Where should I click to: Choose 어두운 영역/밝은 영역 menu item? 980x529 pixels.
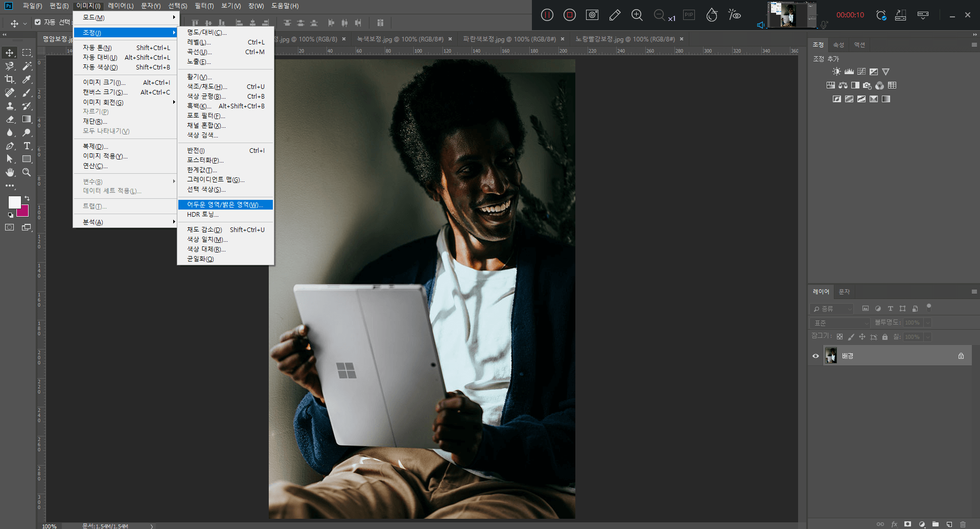tap(225, 204)
